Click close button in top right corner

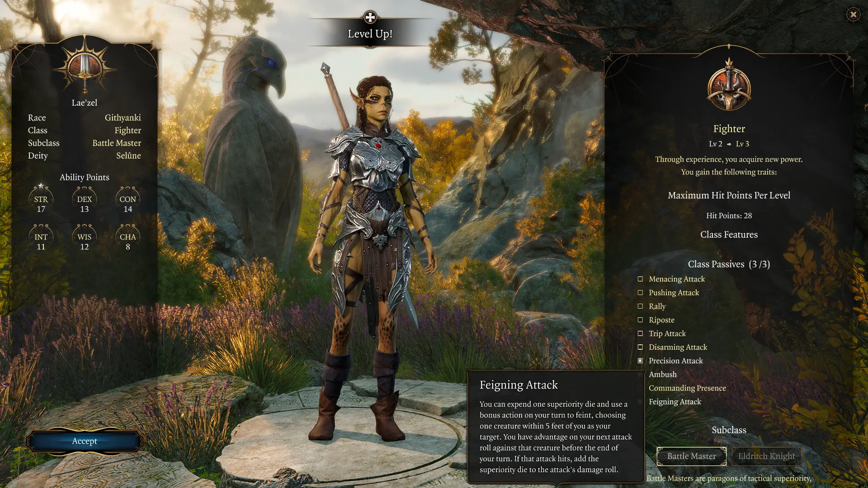pyautogui.click(x=853, y=13)
